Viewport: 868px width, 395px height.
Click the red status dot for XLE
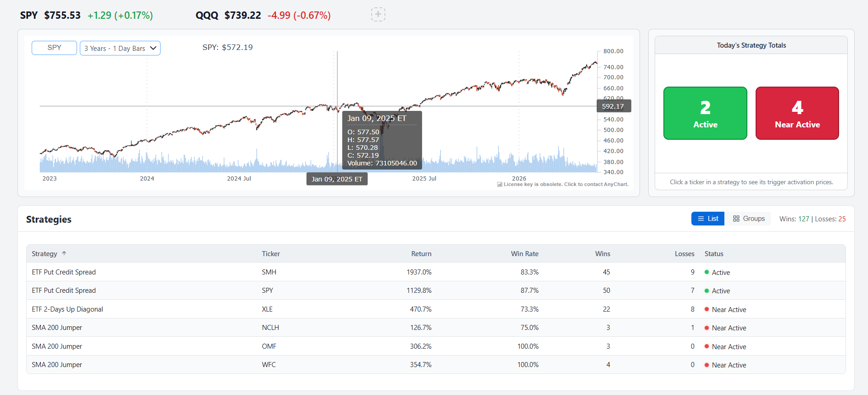click(x=707, y=309)
